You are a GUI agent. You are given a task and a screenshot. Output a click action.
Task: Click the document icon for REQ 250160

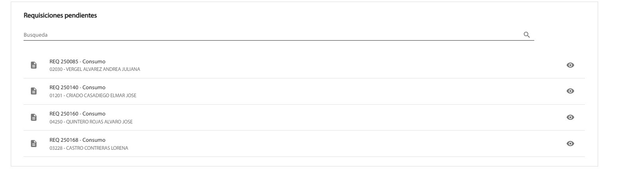34,117
